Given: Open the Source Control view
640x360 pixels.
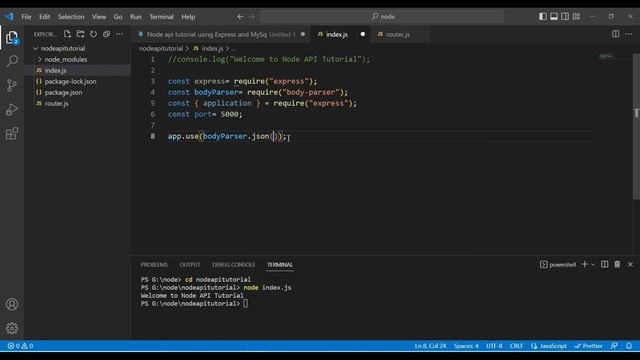Looking at the screenshot, I should pyautogui.click(x=12, y=85).
